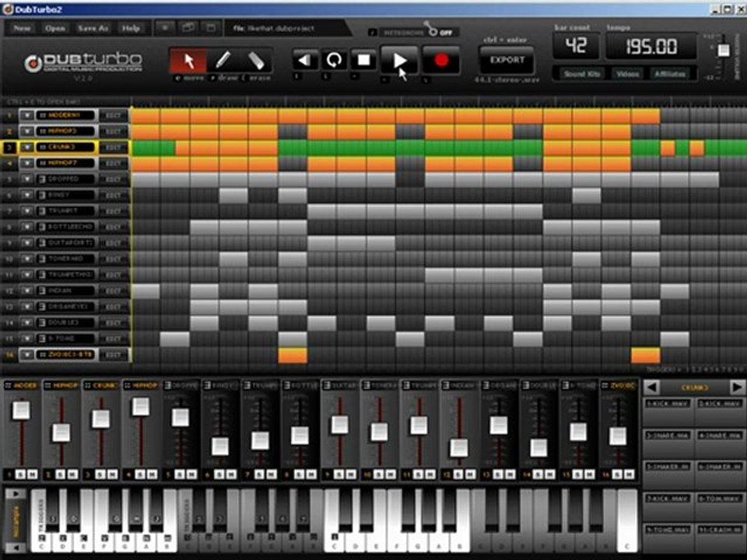
Task: Open dropdown arrow on INDIAN track
Action: [26, 291]
